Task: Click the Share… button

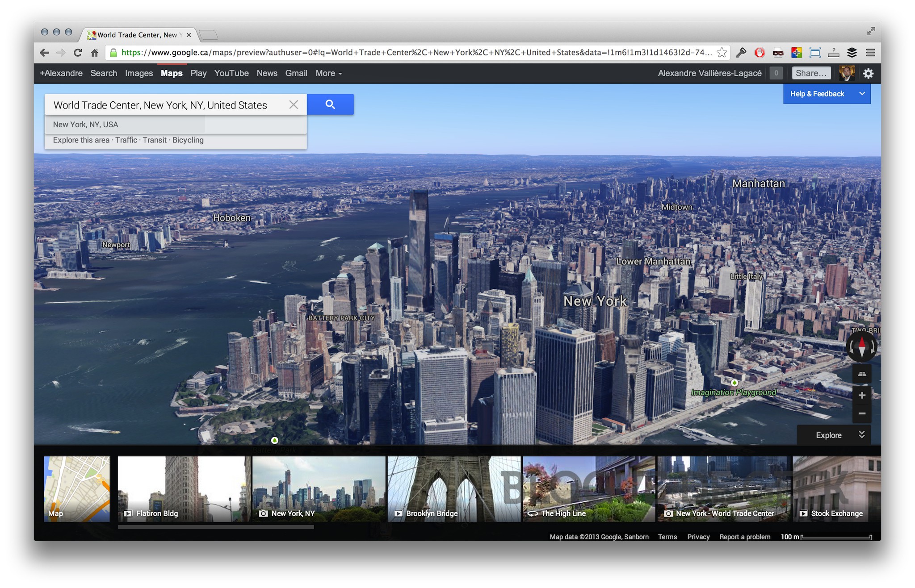Action: 811,73
